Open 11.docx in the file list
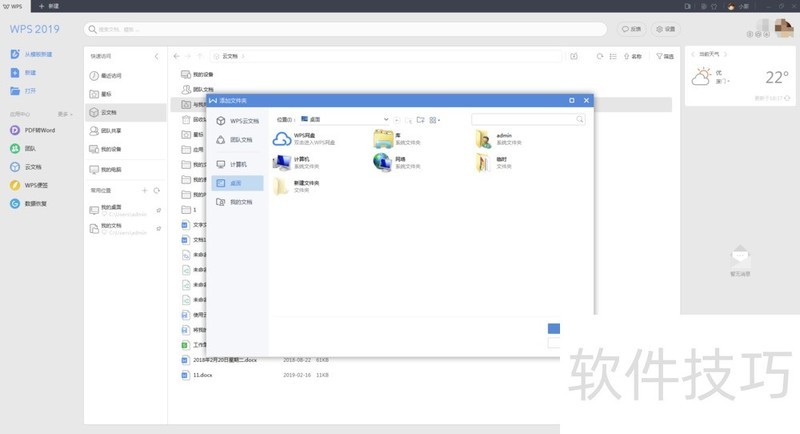The height and width of the screenshot is (434, 800). (x=197, y=375)
